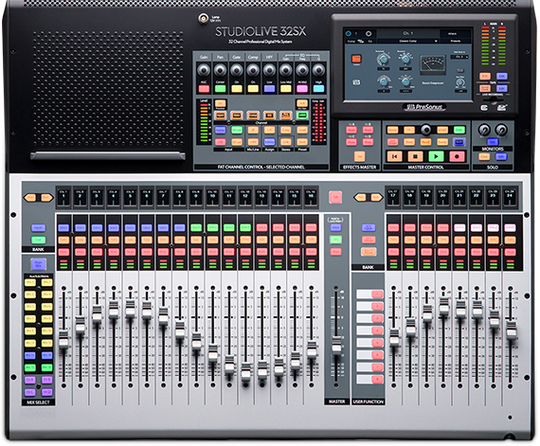The image size is (540, 446).
Task: Arm the red Record transport button
Action: click(x=457, y=156)
